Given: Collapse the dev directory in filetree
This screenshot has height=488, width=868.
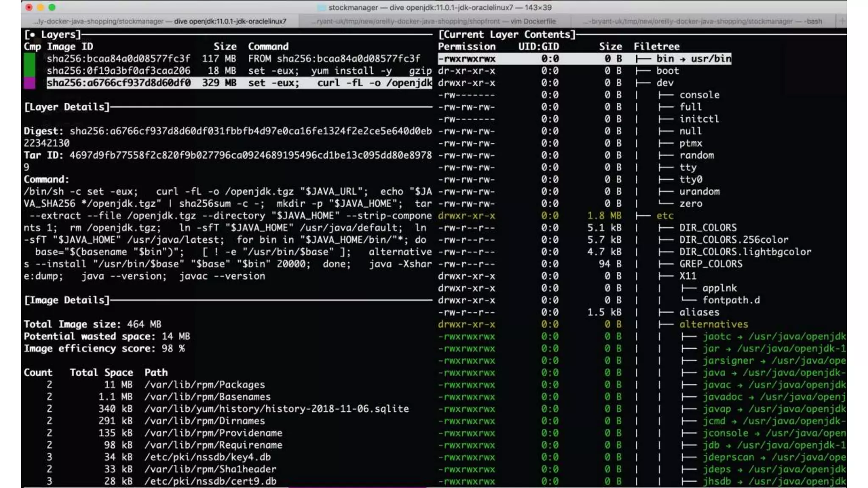Looking at the screenshot, I should point(664,83).
